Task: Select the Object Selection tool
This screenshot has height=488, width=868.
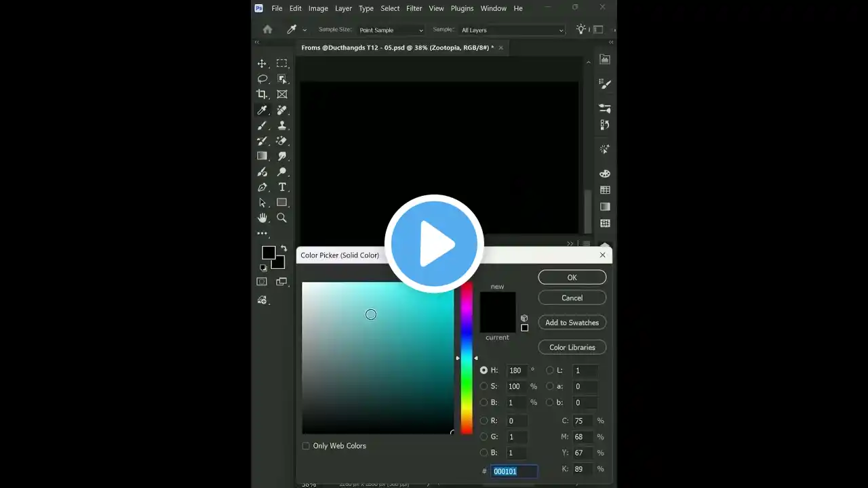Action: (x=282, y=79)
